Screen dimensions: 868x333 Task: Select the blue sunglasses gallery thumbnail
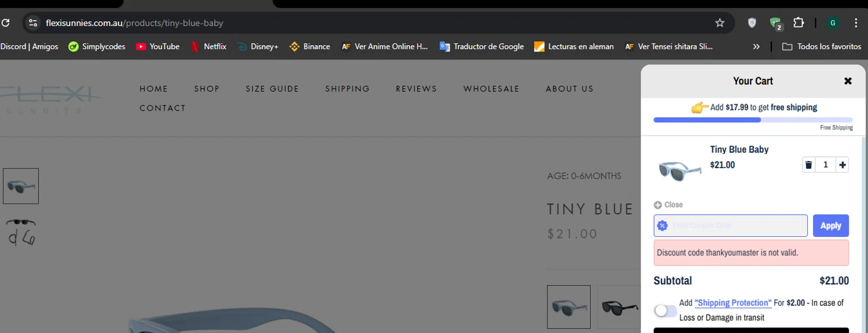[21, 186]
